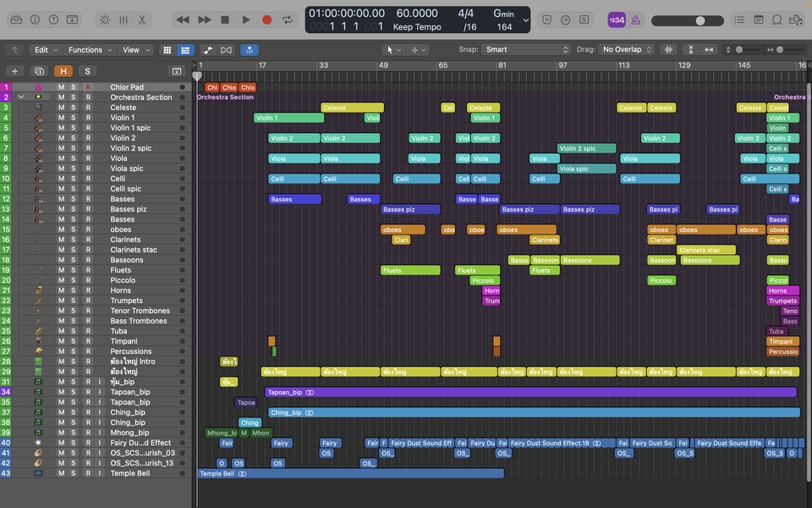Open the secondary crosshair tool menu

[418, 50]
